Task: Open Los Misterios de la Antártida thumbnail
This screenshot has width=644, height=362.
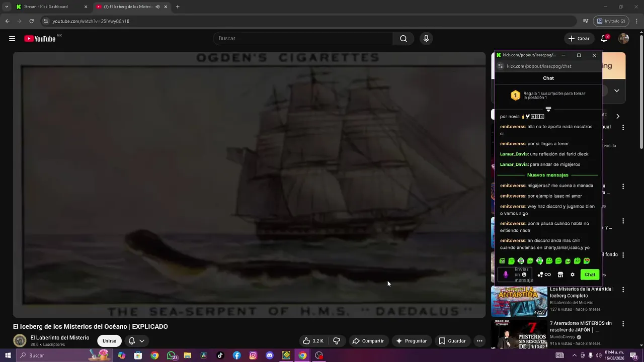Action: pos(519,301)
